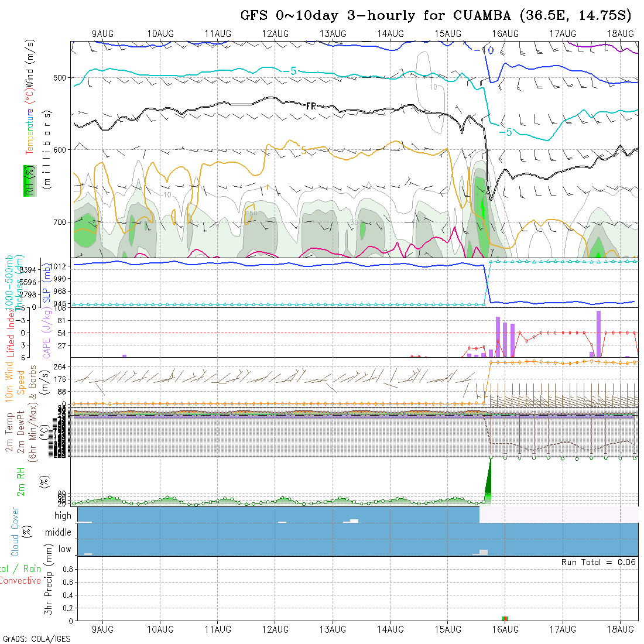Click the tall purple CAPE bar near 17AUG
The width and height of the screenshot is (644, 644).
pyautogui.click(x=599, y=334)
